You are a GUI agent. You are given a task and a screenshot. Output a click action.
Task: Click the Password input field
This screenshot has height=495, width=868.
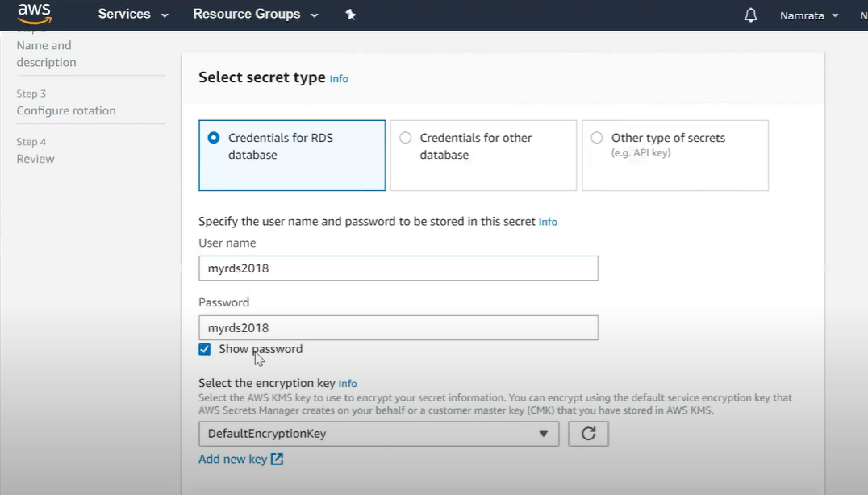coord(399,328)
